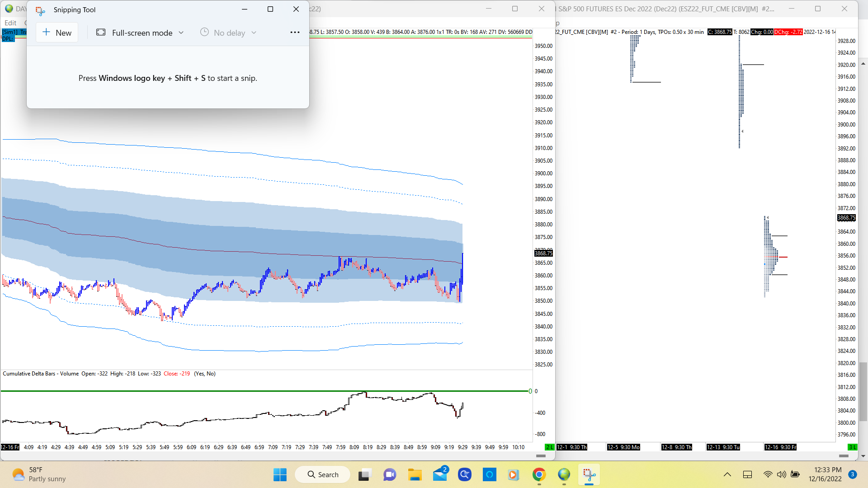Open the volume speaker tray icon

click(x=781, y=474)
